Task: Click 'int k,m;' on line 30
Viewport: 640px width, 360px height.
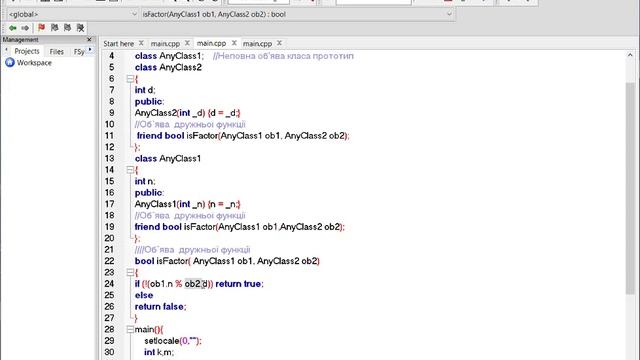Action: (159, 352)
